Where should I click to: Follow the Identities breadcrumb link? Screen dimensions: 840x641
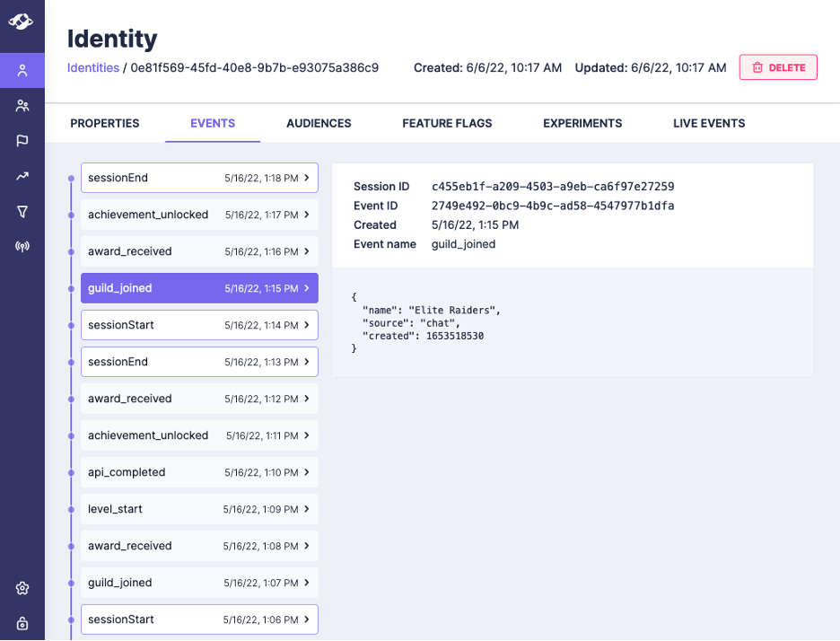coord(93,67)
